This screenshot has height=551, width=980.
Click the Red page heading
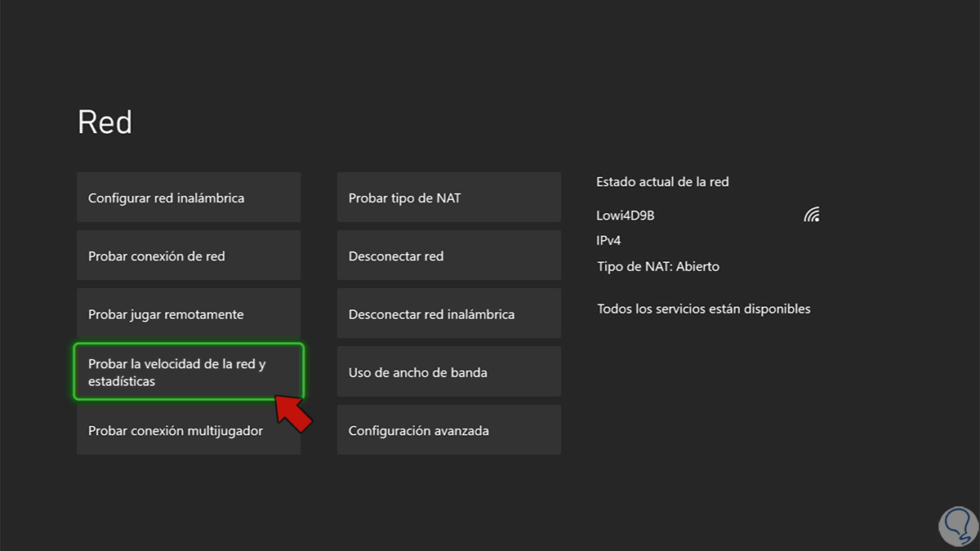pos(105,122)
